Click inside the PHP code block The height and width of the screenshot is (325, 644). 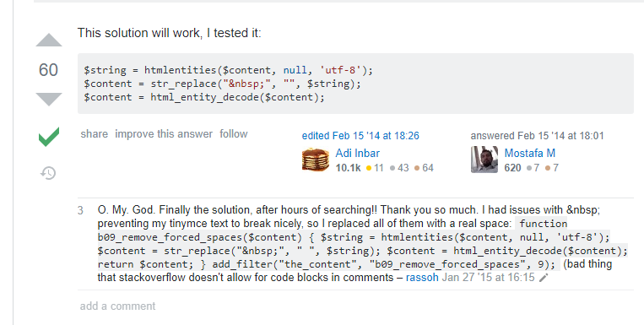(355, 84)
